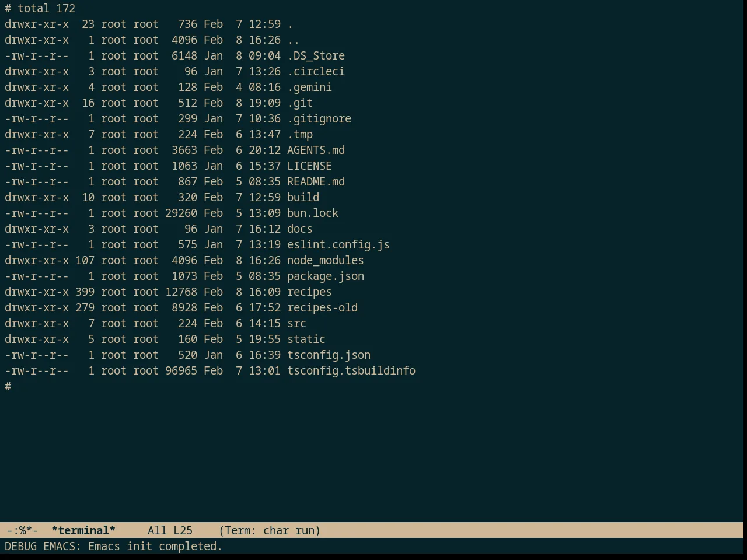Click the total 172 header line
The height and width of the screenshot is (560, 747).
click(x=47, y=8)
